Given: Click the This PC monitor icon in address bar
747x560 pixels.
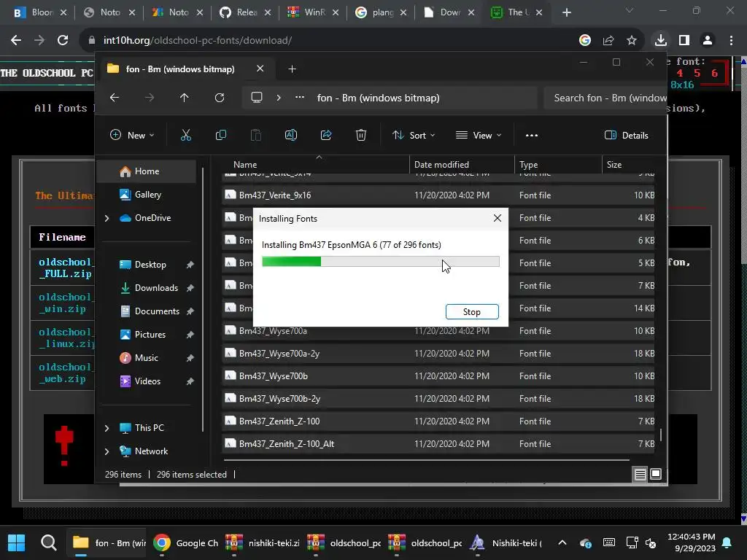Looking at the screenshot, I should (257, 98).
